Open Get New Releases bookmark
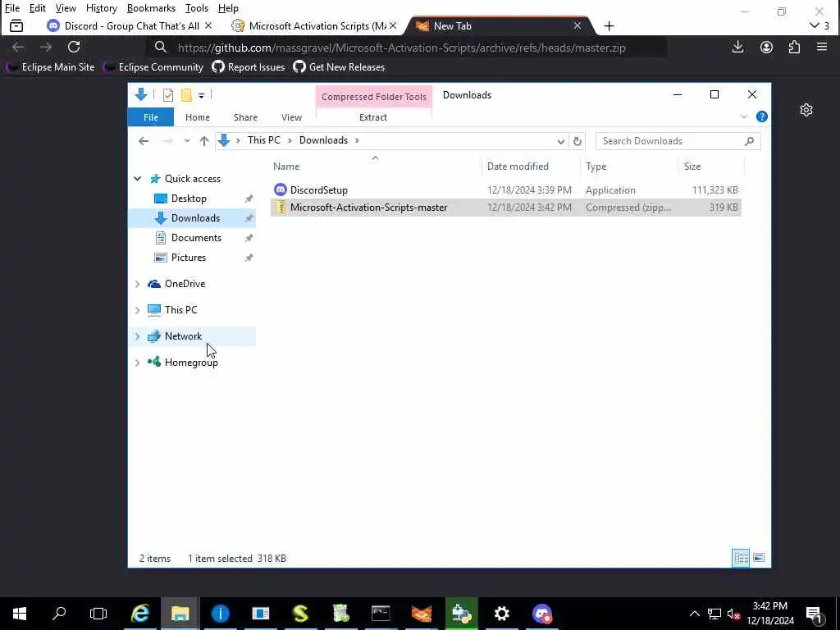This screenshot has width=840, height=630. click(339, 67)
